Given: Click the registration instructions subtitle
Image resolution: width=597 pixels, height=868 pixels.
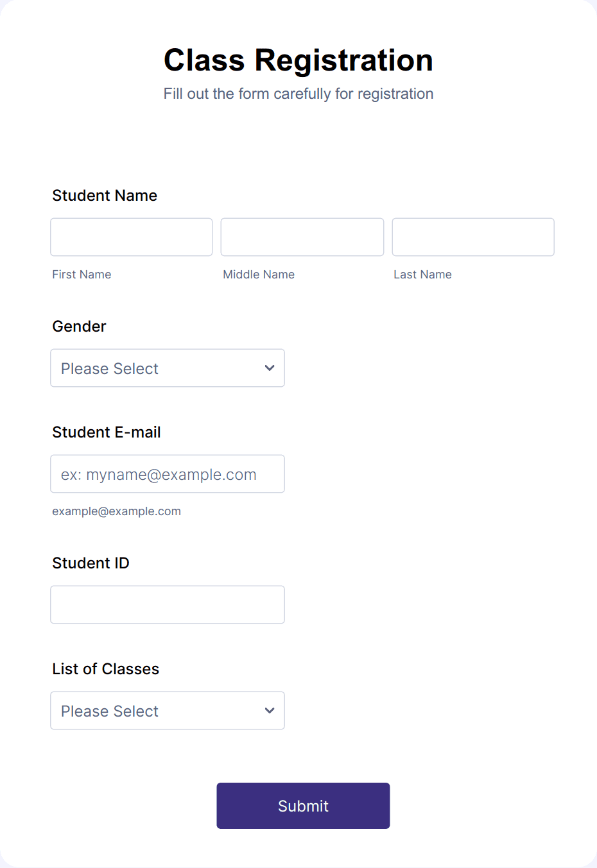Looking at the screenshot, I should tap(298, 94).
